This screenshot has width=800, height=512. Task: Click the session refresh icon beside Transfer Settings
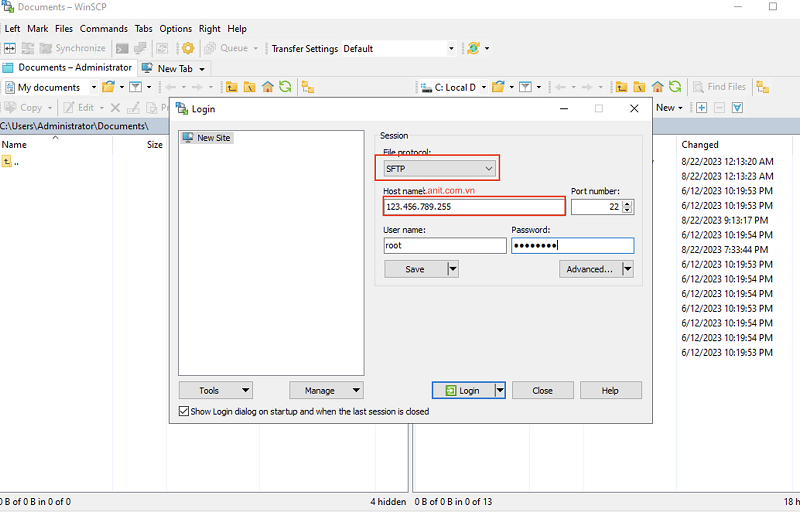click(473, 48)
